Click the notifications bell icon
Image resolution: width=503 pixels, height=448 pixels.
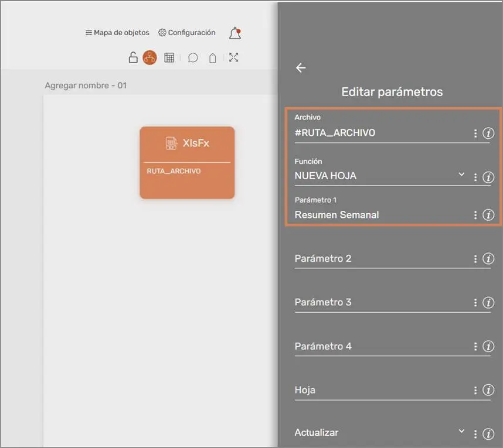click(235, 33)
